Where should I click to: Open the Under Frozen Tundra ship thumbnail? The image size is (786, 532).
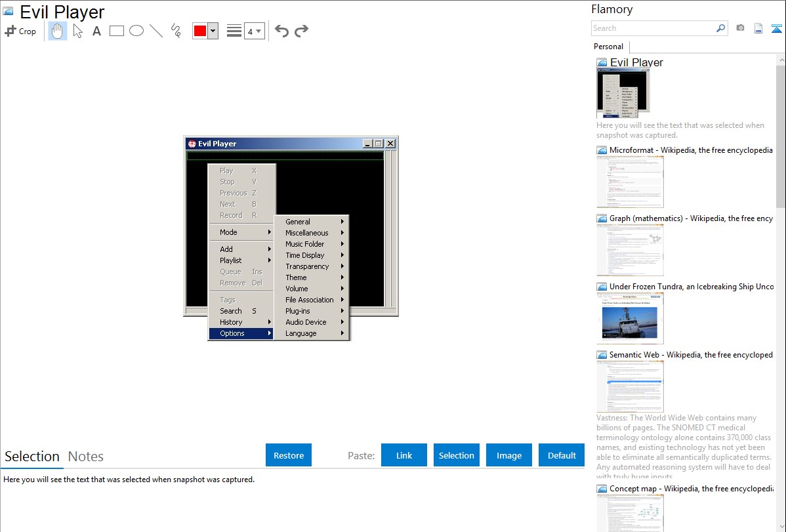click(x=630, y=318)
